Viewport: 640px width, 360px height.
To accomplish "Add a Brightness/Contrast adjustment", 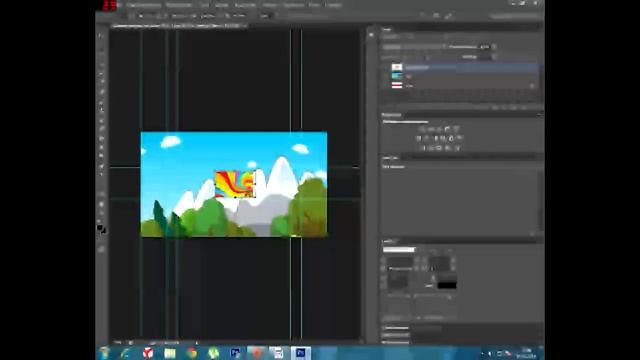I will (x=422, y=129).
